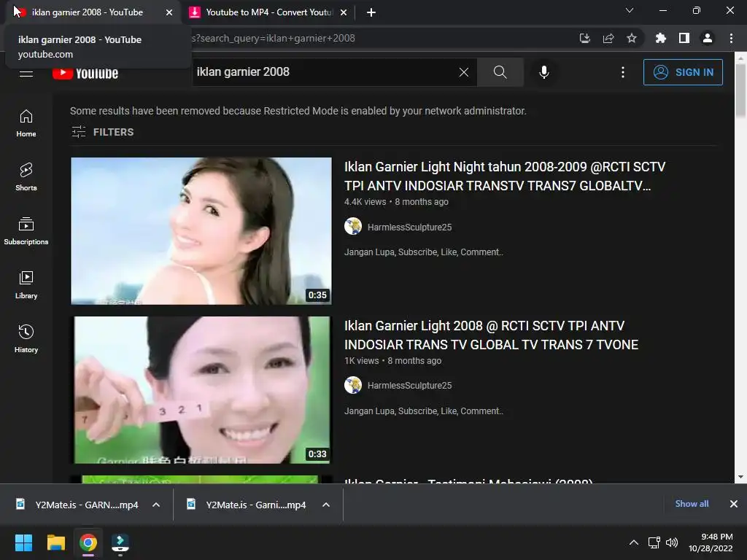Open Windows Start menu
The width and height of the screenshot is (747, 560).
coord(23,542)
